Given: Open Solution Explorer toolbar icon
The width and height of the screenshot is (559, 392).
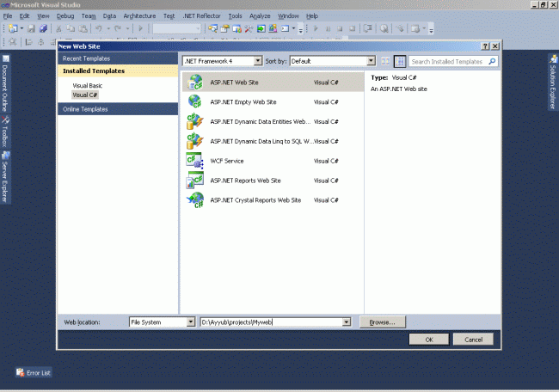Looking at the screenshot, I should click(212, 28).
